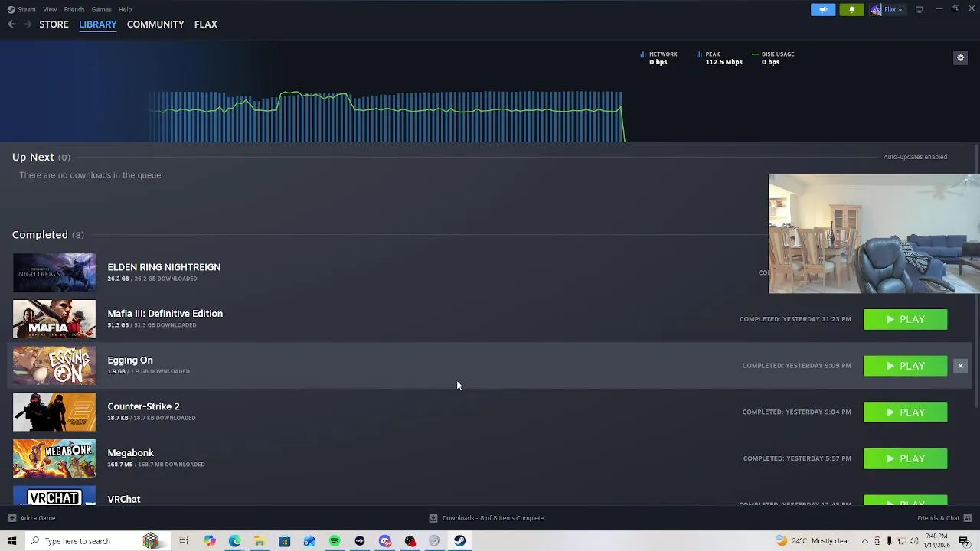Image resolution: width=980 pixels, height=551 pixels.
Task: Switch to the COMMUNITY tab
Action: pyautogui.click(x=155, y=24)
